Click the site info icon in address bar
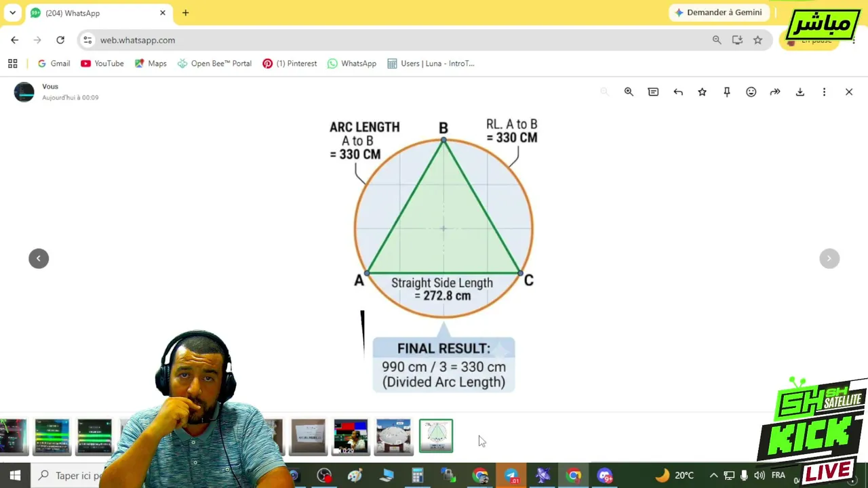 click(x=87, y=40)
